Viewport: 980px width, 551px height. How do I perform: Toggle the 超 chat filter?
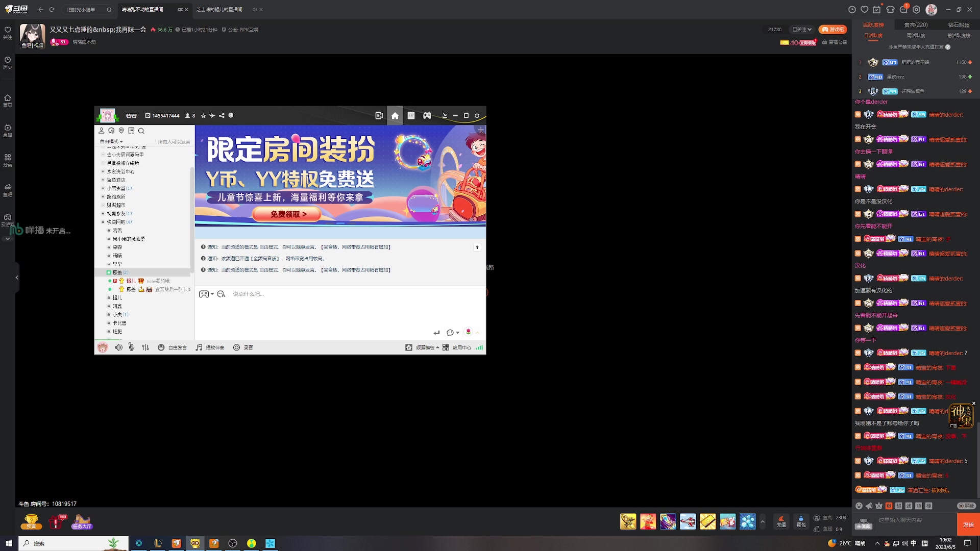pyautogui.click(x=899, y=506)
